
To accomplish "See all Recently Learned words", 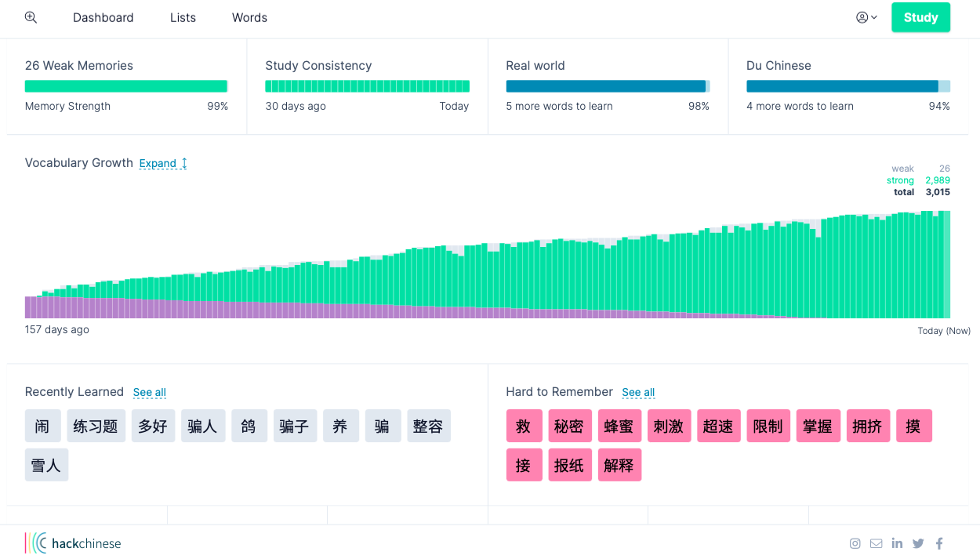I will point(149,392).
